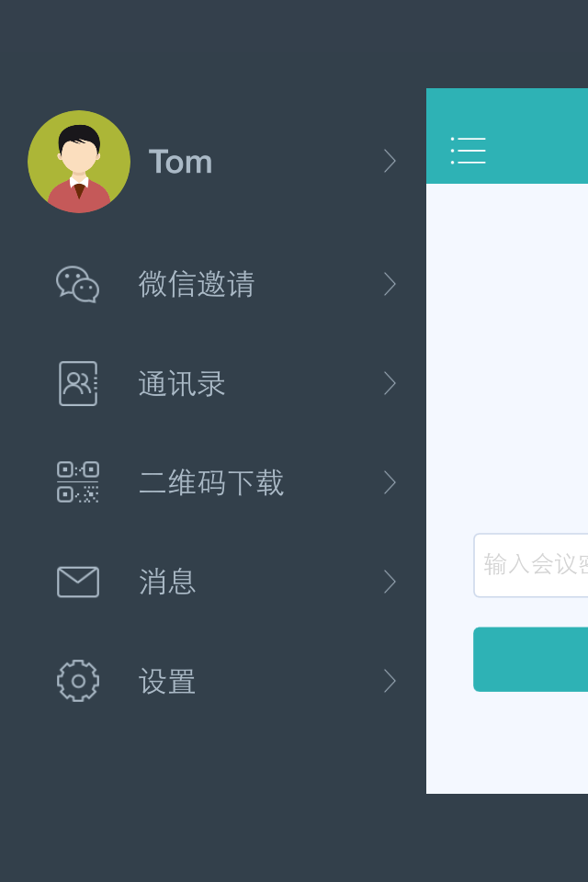Click the Tom username label
Image resolution: width=588 pixels, height=882 pixels.
click(x=181, y=162)
